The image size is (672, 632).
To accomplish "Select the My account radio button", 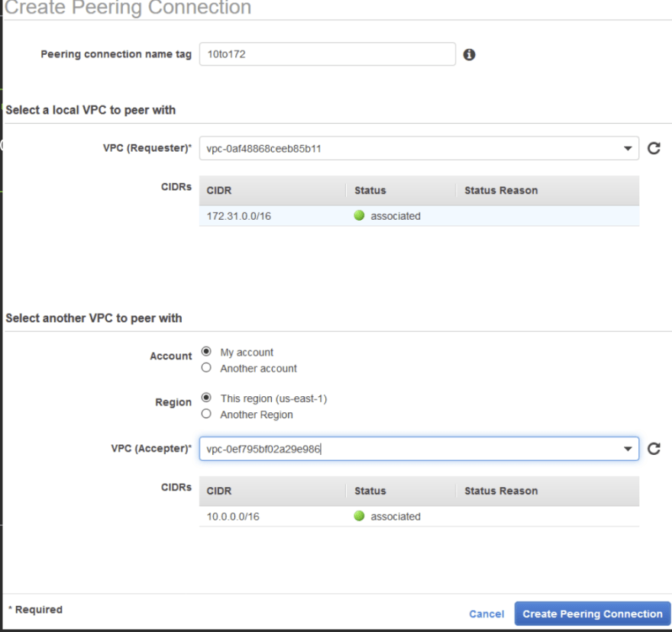I will coord(206,352).
